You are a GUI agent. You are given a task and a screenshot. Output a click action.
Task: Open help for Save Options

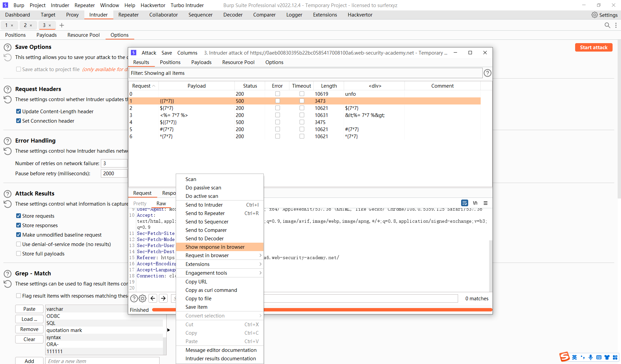(x=7, y=47)
